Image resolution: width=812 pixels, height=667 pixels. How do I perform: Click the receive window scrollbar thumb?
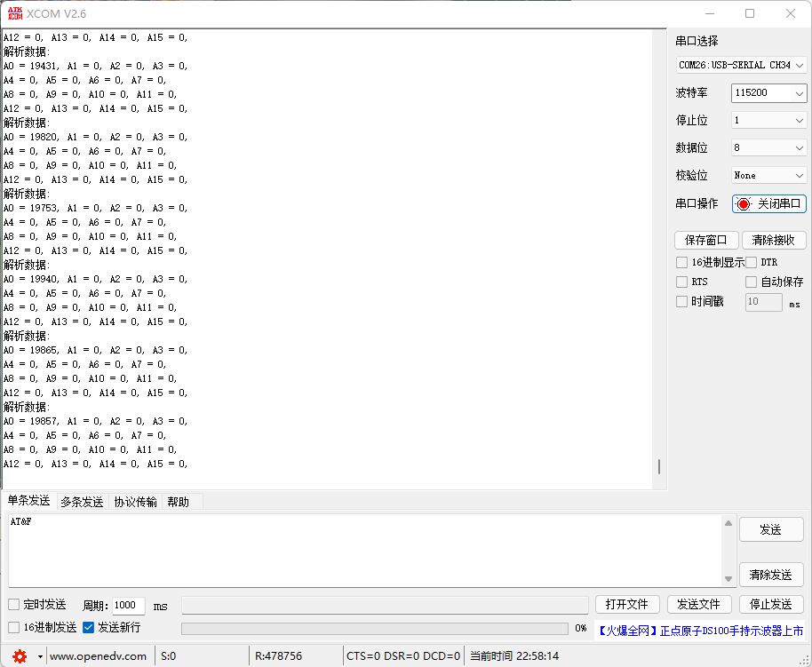click(x=658, y=466)
